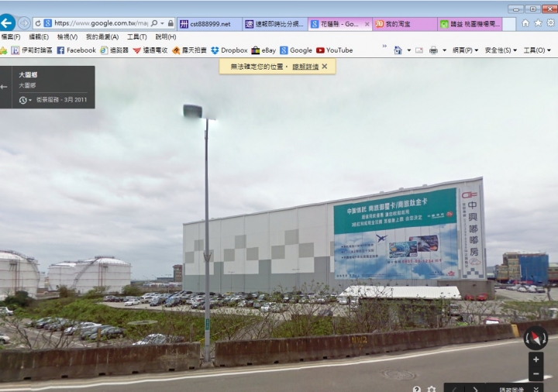Click the back arrow in the Street View panel
Image resolution: width=558 pixels, height=392 pixels.
[4, 87]
